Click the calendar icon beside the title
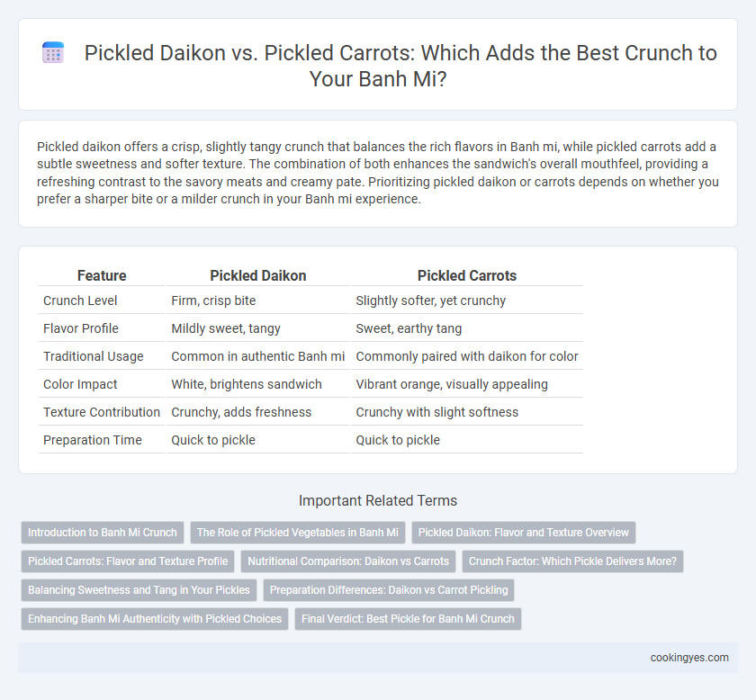This screenshot has height=700, width=756. [x=53, y=52]
